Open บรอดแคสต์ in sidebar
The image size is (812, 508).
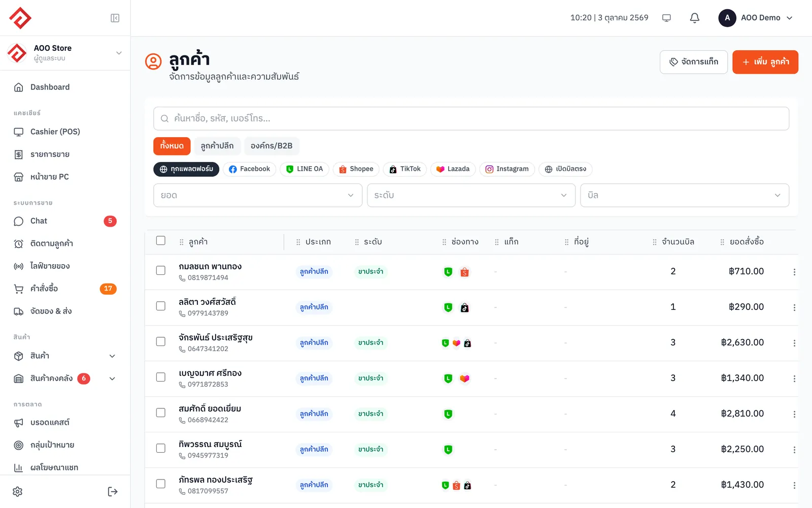pyautogui.click(x=65, y=423)
